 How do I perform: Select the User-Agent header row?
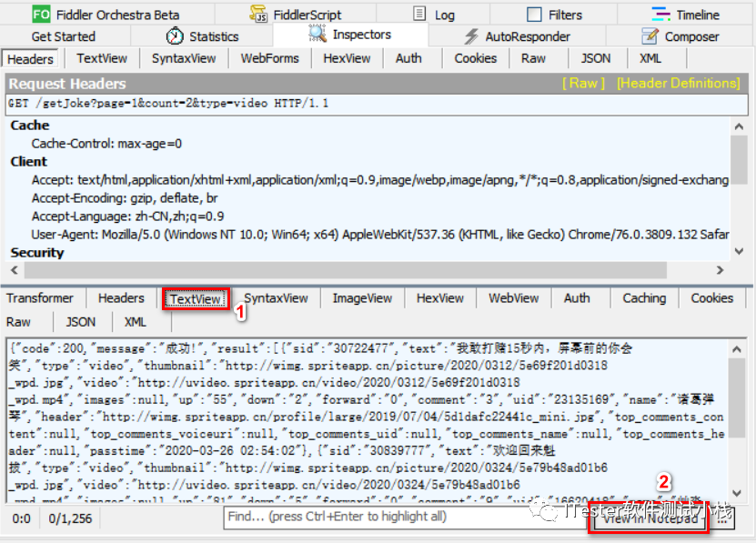pos(380,235)
